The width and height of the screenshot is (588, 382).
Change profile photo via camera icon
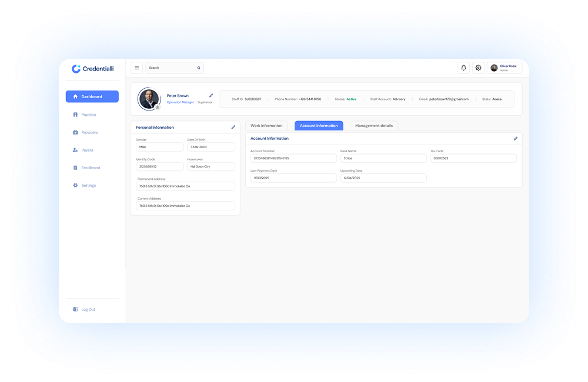tap(157, 107)
